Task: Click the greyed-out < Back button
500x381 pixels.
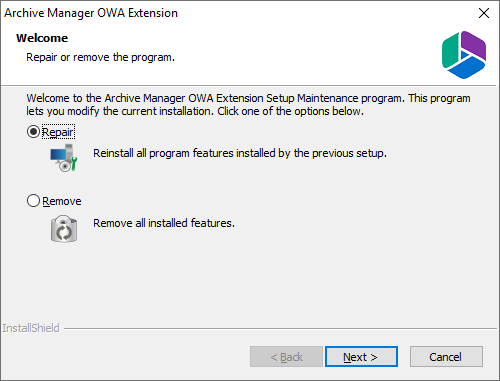Action: 286,357
